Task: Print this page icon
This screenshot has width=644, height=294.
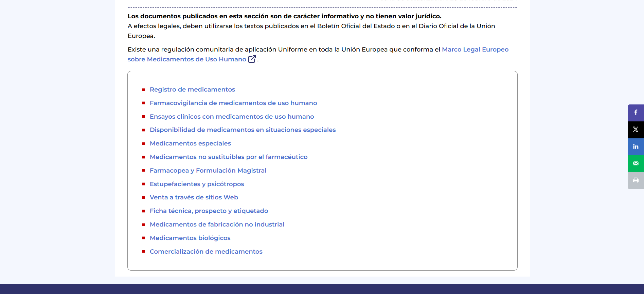Action: point(636,180)
